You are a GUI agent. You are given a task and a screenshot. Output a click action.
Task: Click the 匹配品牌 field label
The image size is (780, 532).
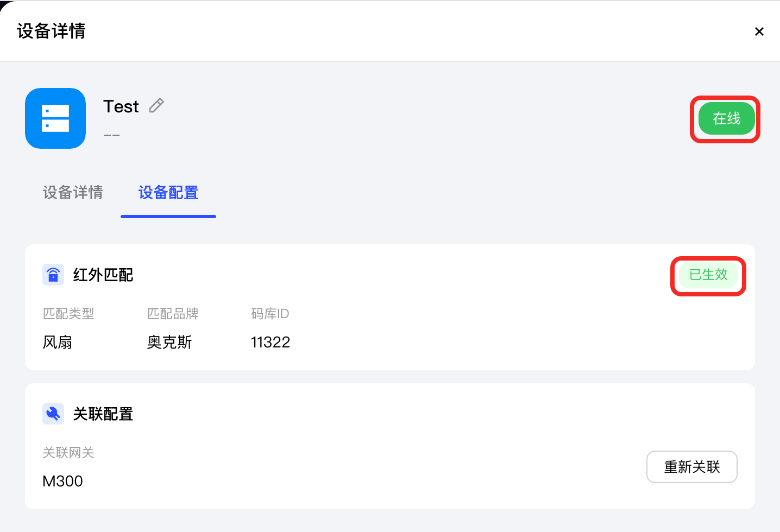(x=173, y=314)
